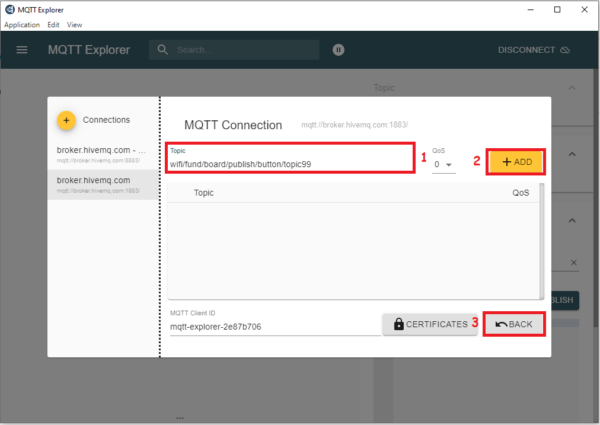Open the View menu
600x425 pixels.
point(75,24)
